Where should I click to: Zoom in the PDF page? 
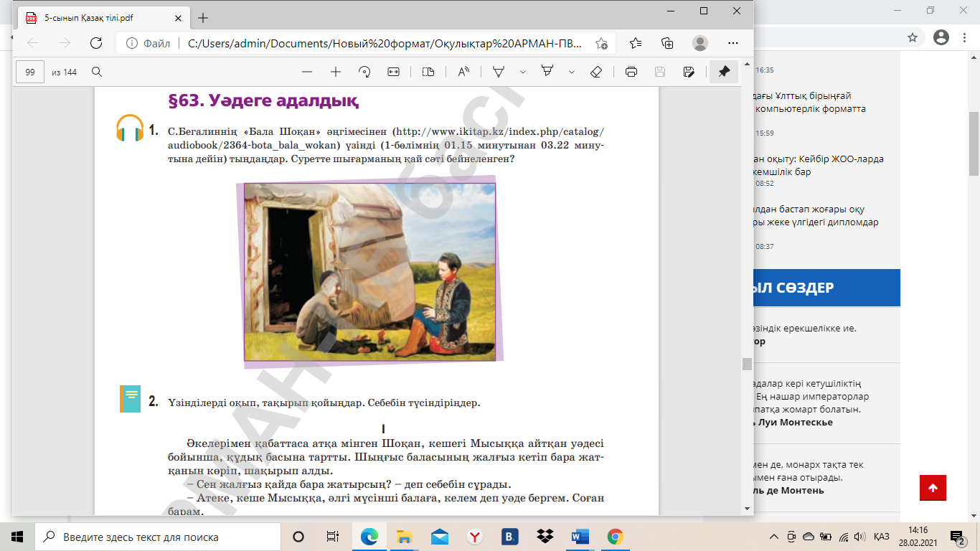click(335, 72)
